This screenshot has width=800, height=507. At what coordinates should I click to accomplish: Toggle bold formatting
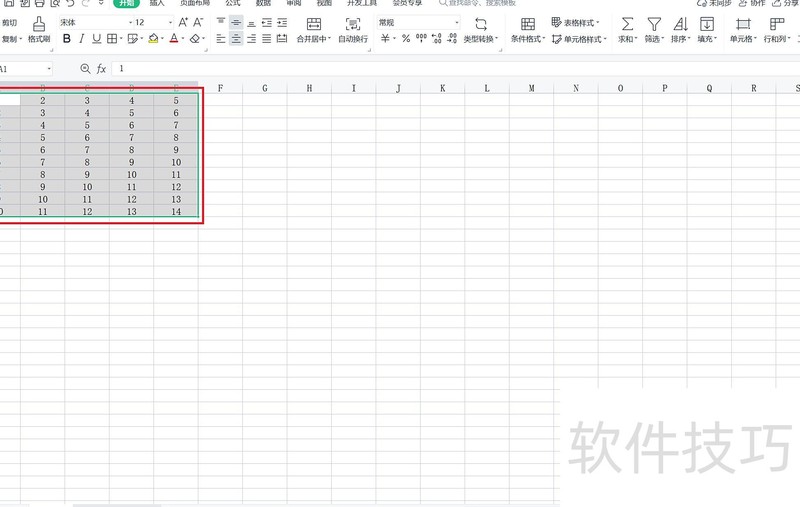tap(67, 39)
